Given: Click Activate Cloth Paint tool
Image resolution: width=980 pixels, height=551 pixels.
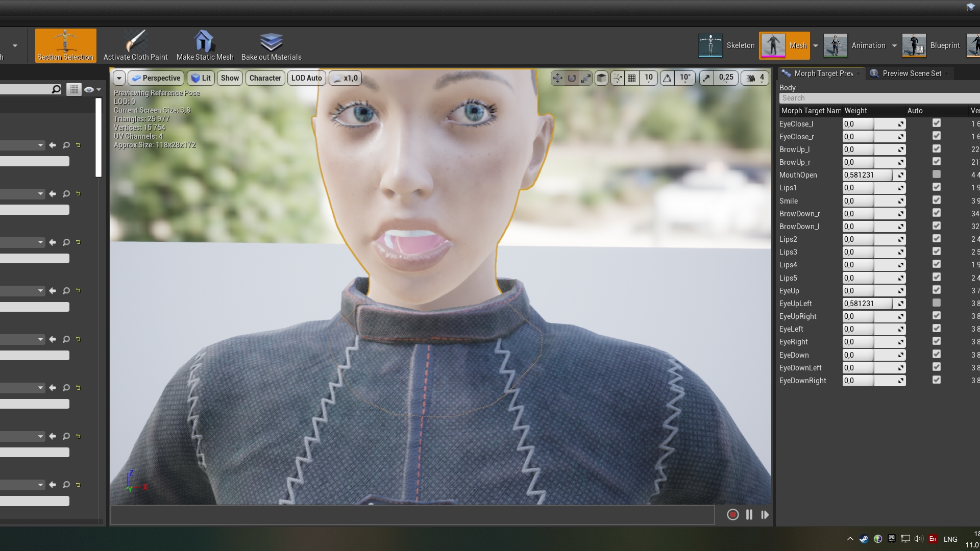Looking at the screenshot, I should point(135,46).
